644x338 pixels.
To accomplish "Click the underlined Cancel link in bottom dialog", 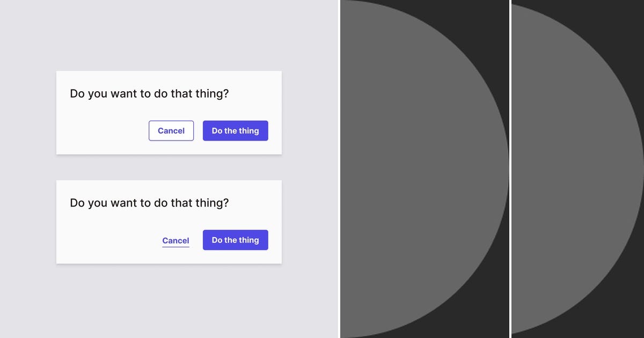I will click(x=175, y=240).
